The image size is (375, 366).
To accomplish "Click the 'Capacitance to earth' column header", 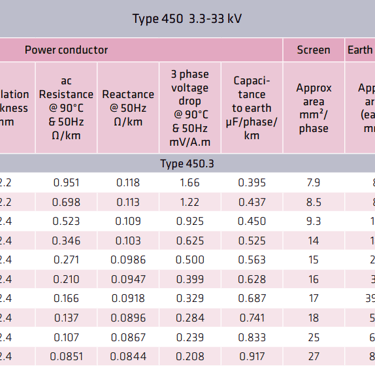I will point(252,108).
